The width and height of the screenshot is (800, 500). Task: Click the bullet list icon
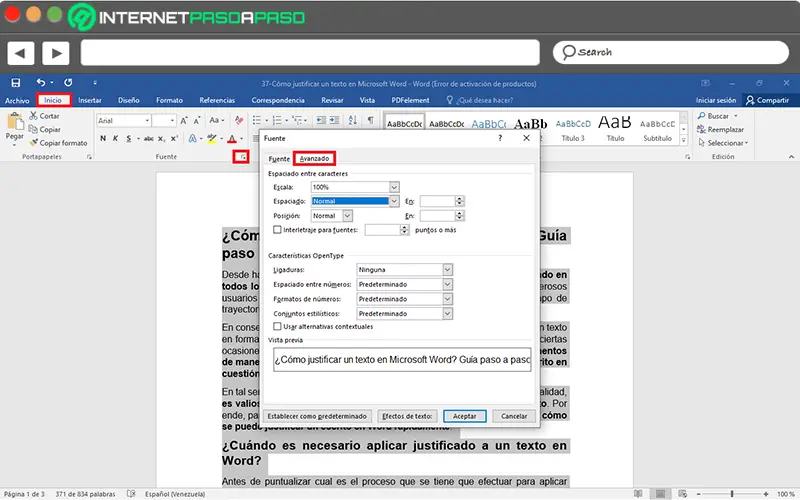[x=257, y=120]
